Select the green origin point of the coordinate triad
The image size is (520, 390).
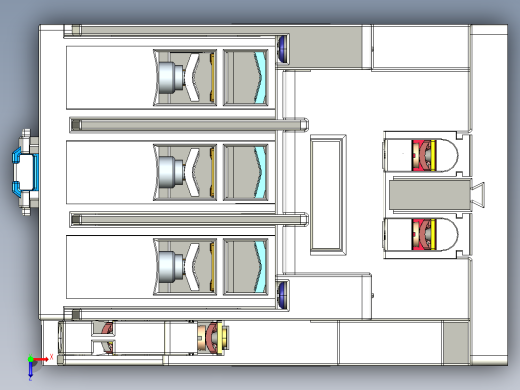coord(31,359)
